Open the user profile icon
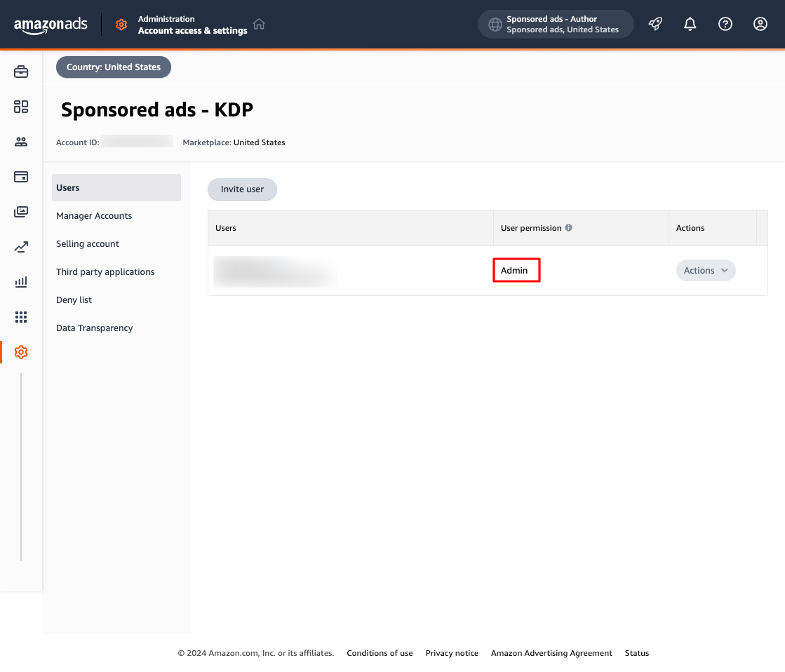Viewport: 785px width, 672px height. (760, 25)
